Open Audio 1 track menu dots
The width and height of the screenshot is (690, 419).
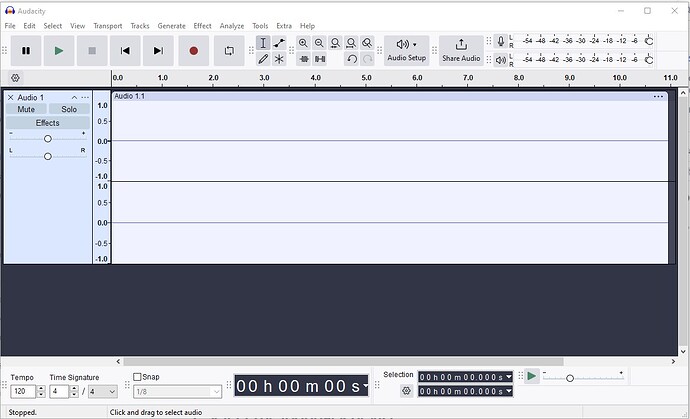click(85, 97)
